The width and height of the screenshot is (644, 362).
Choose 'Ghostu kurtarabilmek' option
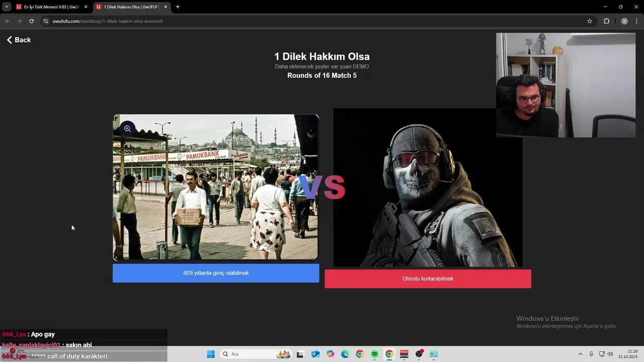coord(428,279)
